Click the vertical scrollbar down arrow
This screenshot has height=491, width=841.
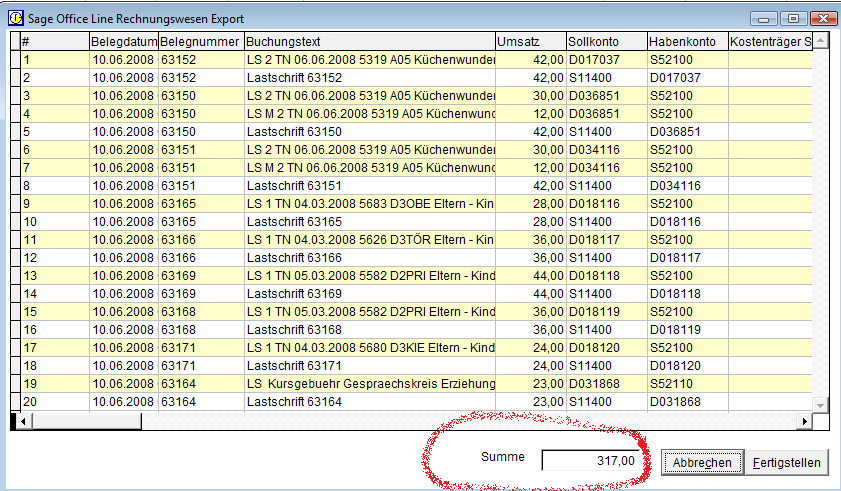[x=821, y=405]
